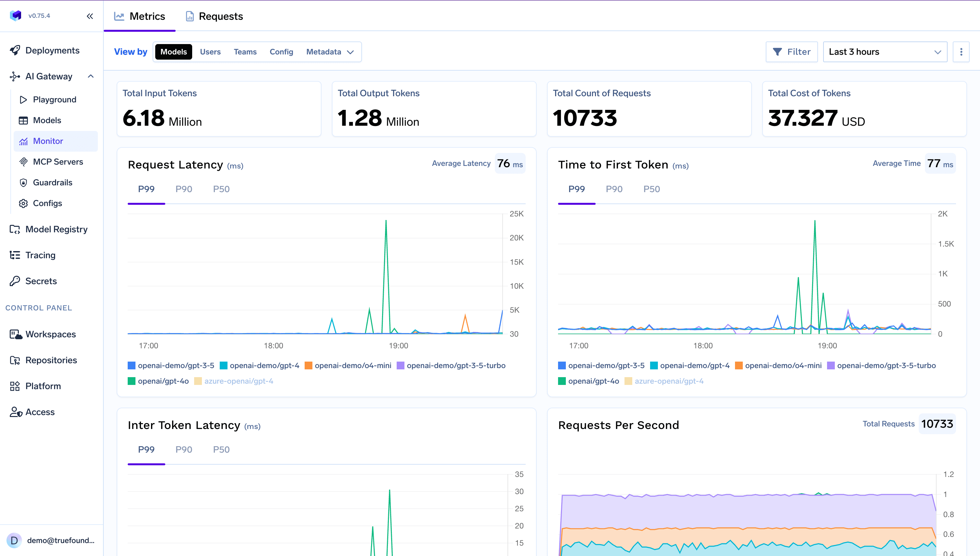Collapse the sidebar with double-chevron icon

click(x=90, y=16)
